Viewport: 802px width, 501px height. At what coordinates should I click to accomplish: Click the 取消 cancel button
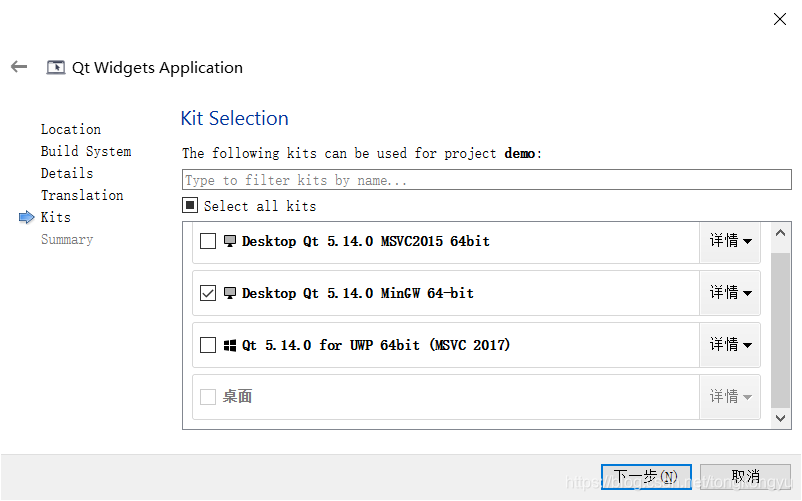coord(745,476)
